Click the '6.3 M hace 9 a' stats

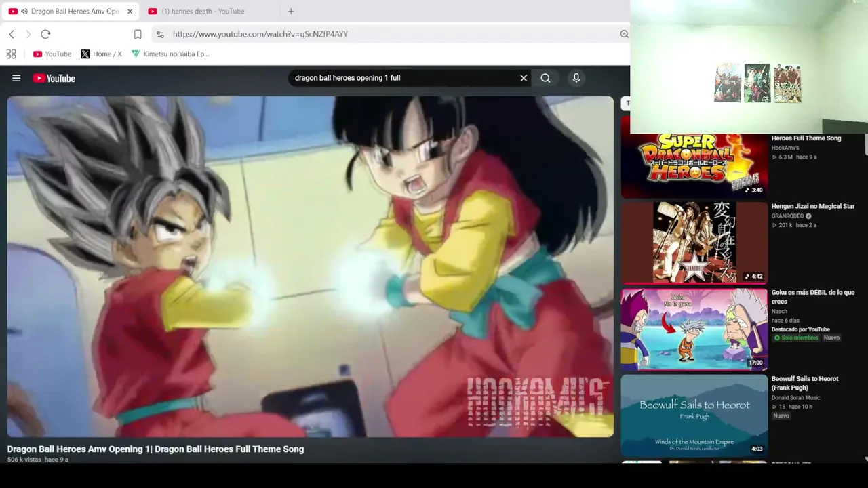795,157
